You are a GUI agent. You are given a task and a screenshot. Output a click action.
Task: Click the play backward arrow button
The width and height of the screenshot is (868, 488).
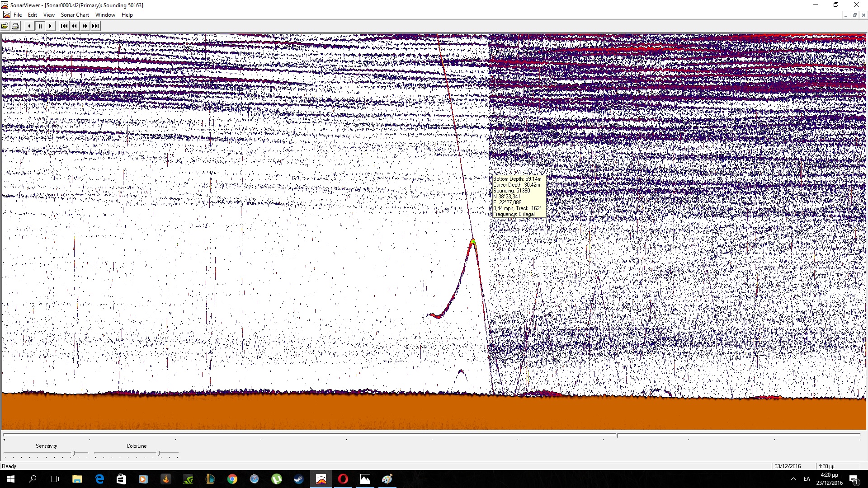pyautogui.click(x=29, y=26)
